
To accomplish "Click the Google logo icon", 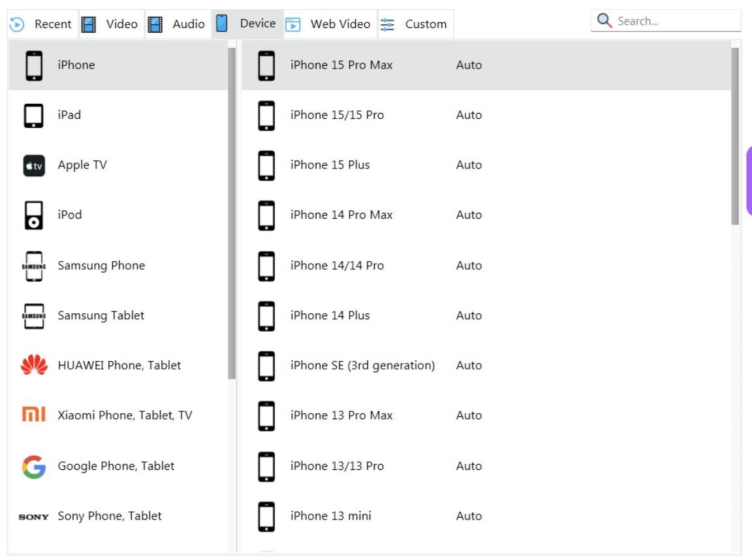I will point(34,467).
